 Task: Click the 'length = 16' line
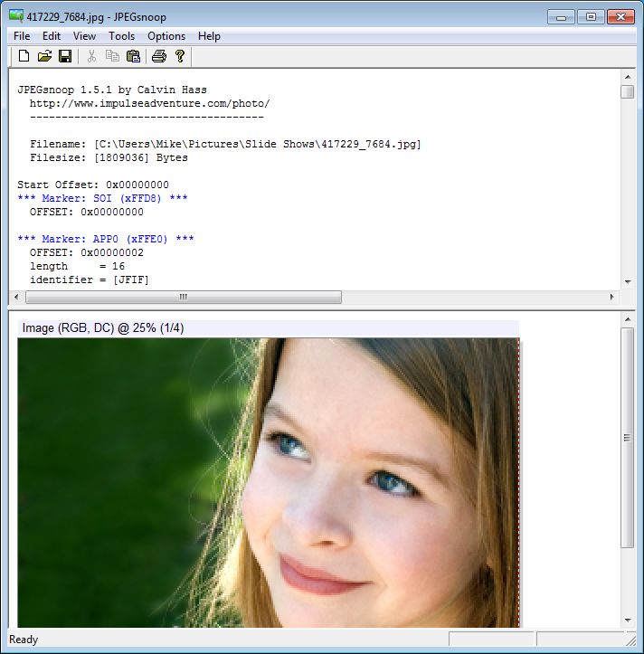77,266
